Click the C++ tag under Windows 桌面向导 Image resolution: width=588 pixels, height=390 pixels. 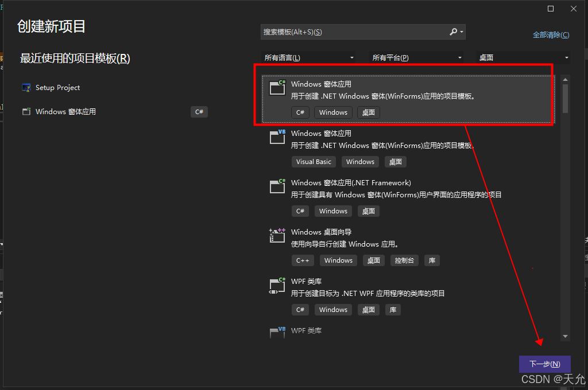(303, 260)
